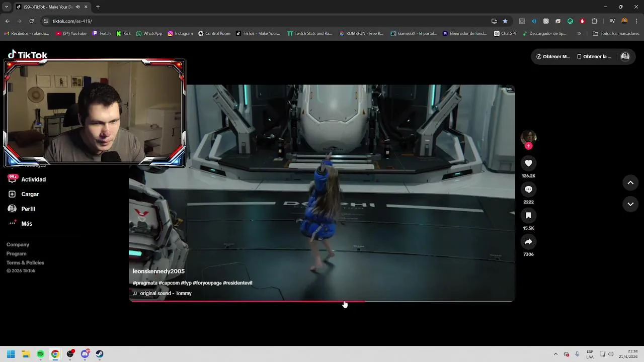Open File Explorer from the taskbar
Viewport: 644px width, 362px height.
coord(26,354)
